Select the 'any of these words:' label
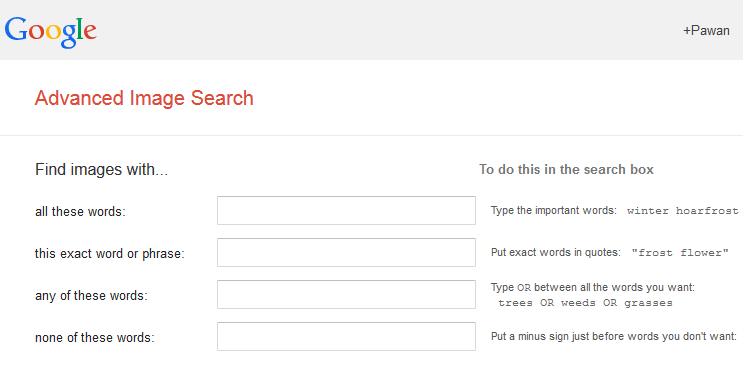Viewport: 743px width, 375px height. pos(91,296)
